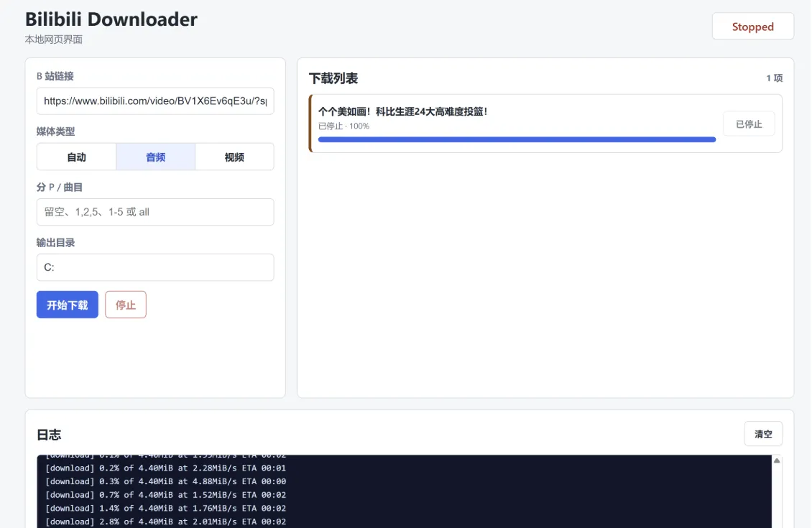Click the 媒体类型 label
This screenshot has width=812, height=528.
coord(55,131)
